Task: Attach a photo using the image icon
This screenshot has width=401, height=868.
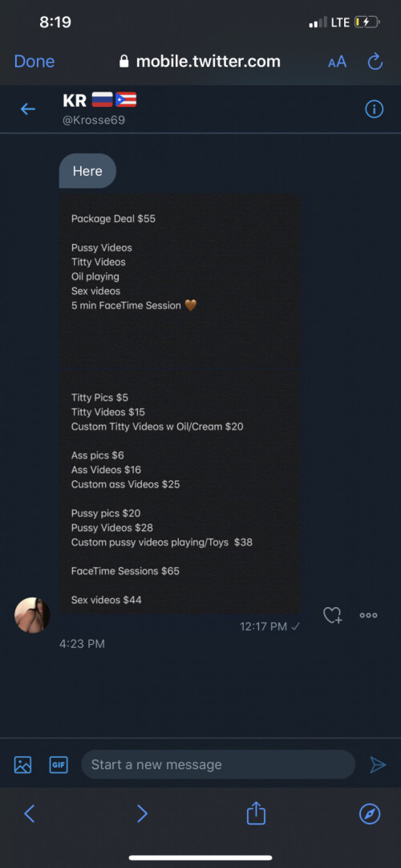Action: point(22,765)
